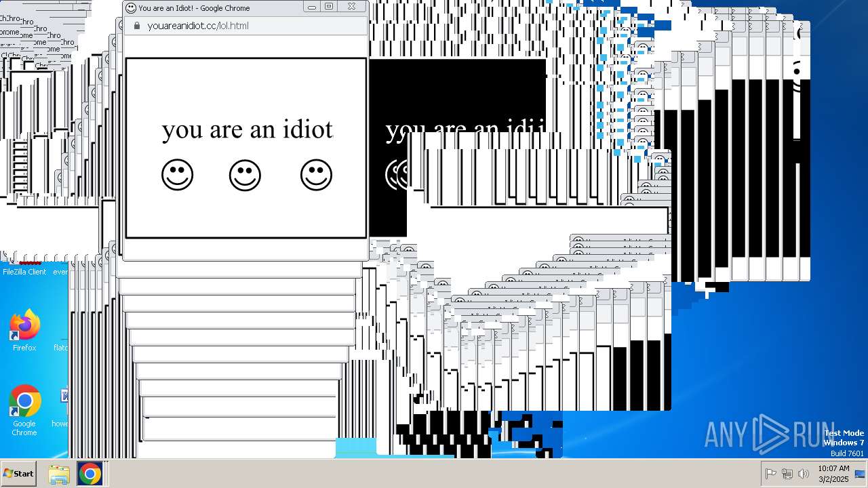Click the left smiley face on white page
The height and width of the screenshot is (488, 868).
click(x=177, y=175)
